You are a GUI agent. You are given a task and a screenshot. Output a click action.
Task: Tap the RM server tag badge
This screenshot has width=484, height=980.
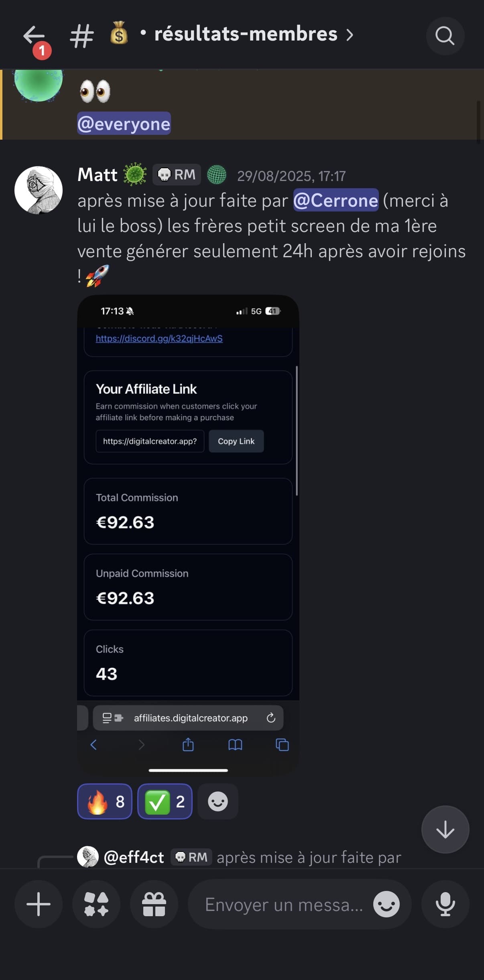tap(177, 175)
